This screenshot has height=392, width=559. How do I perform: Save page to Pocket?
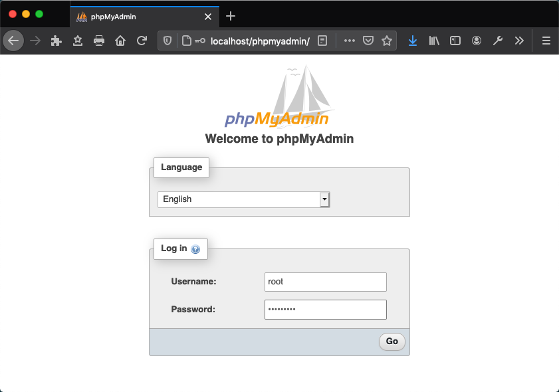click(368, 41)
